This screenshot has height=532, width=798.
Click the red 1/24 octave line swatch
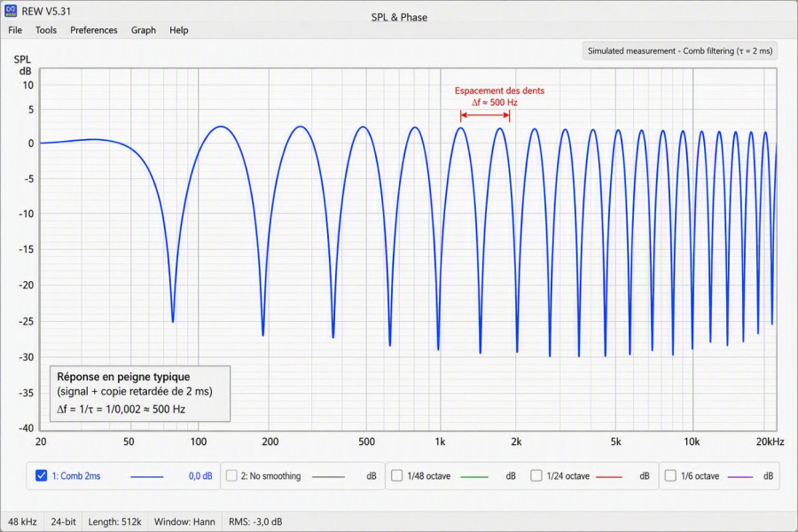608,476
